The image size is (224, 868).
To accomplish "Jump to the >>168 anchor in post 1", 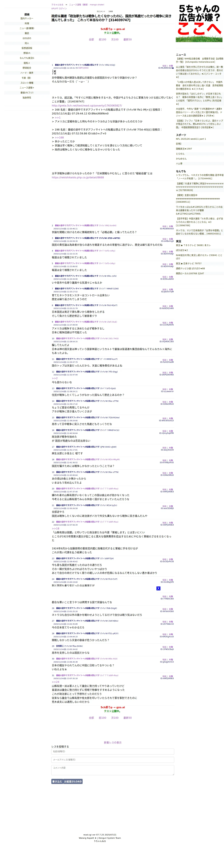I will [59, 137].
